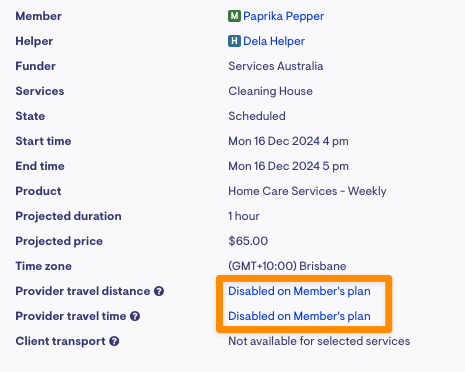Screen dimensions: 465x372
Task: Open Dela Helper profile link
Action: pos(274,41)
